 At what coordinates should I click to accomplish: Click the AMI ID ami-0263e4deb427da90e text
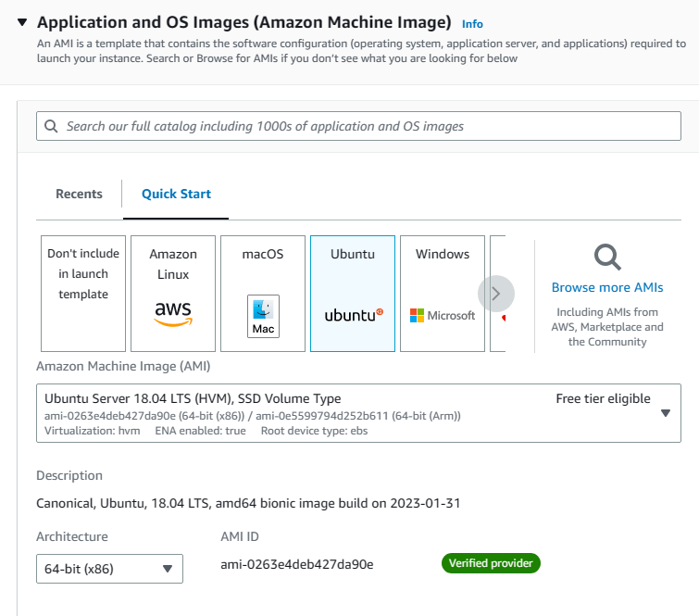tap(296, 564)
